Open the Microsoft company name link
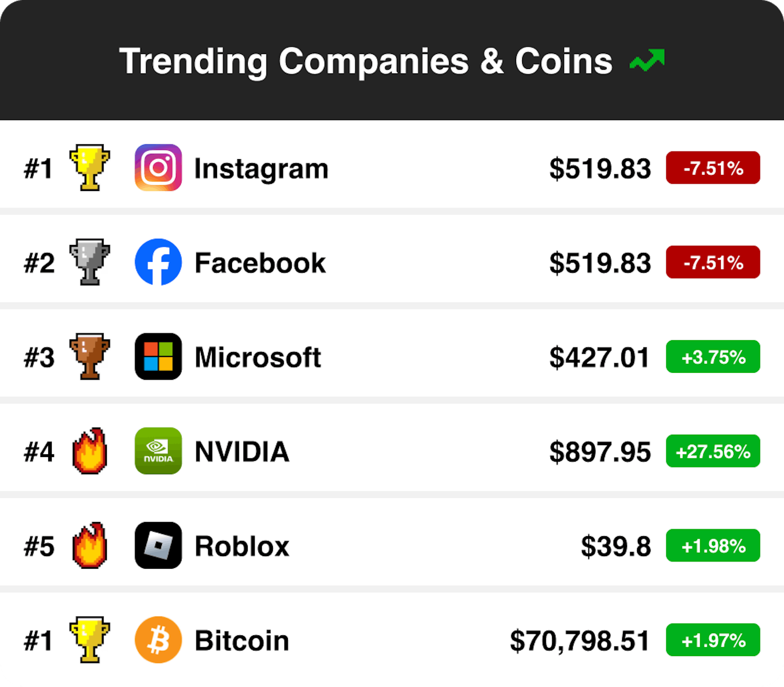Viewport: 784px width, 687px height. (258, 357)
